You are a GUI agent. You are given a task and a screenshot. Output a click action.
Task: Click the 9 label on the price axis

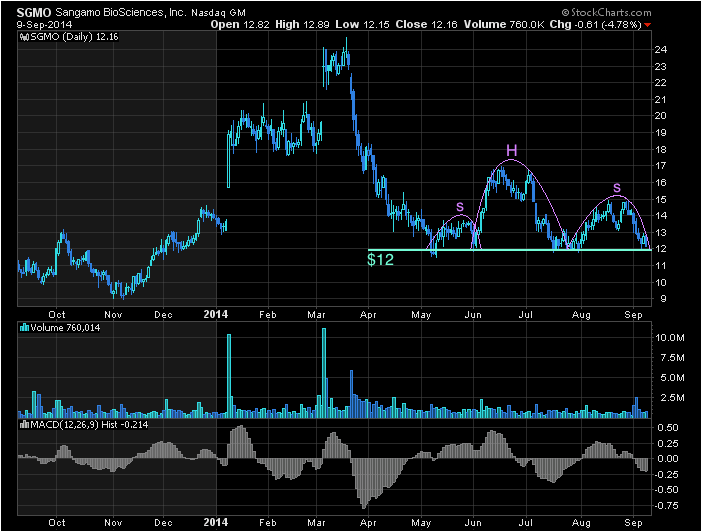pos(663,299)
